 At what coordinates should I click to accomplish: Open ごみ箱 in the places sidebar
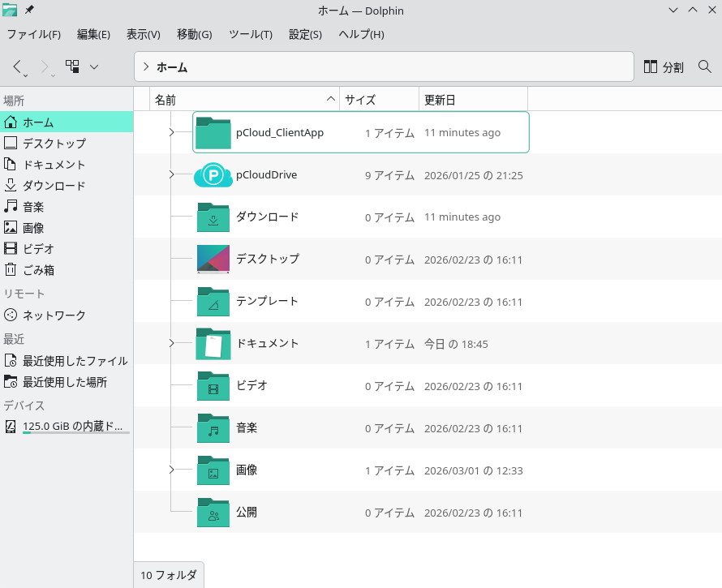[x=38, y=270]
